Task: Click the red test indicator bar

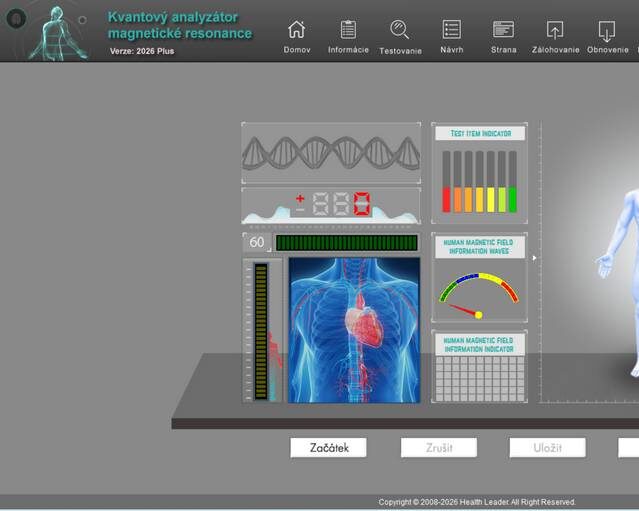Action: pyautogui.click(x=446, y=182)
